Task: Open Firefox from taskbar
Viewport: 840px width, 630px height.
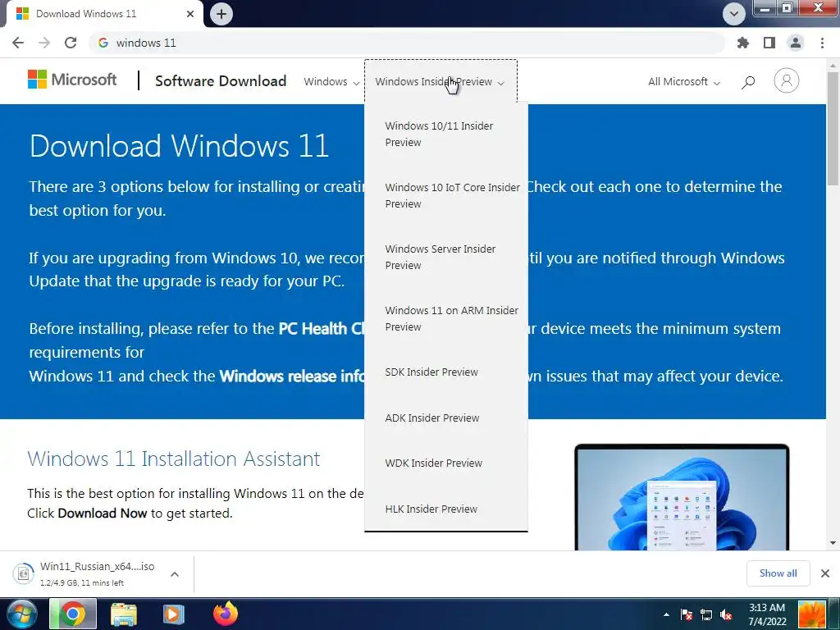Action: pos(225,614)
